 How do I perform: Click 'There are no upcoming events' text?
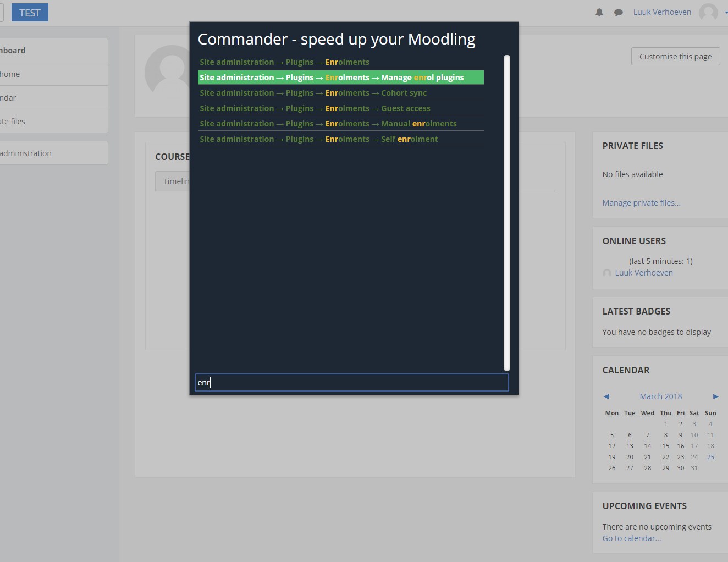(x=657, y=527)
